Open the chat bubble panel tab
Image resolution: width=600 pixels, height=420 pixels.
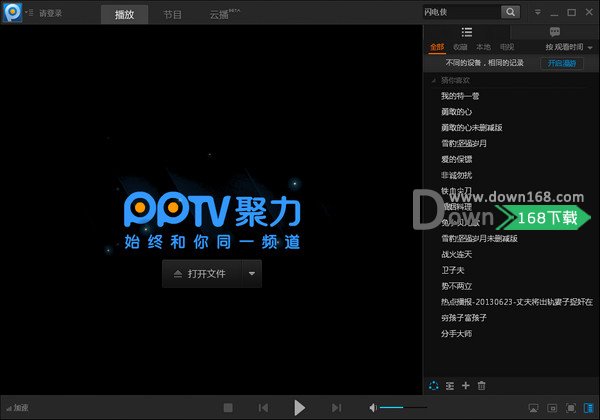coord(555,32)
